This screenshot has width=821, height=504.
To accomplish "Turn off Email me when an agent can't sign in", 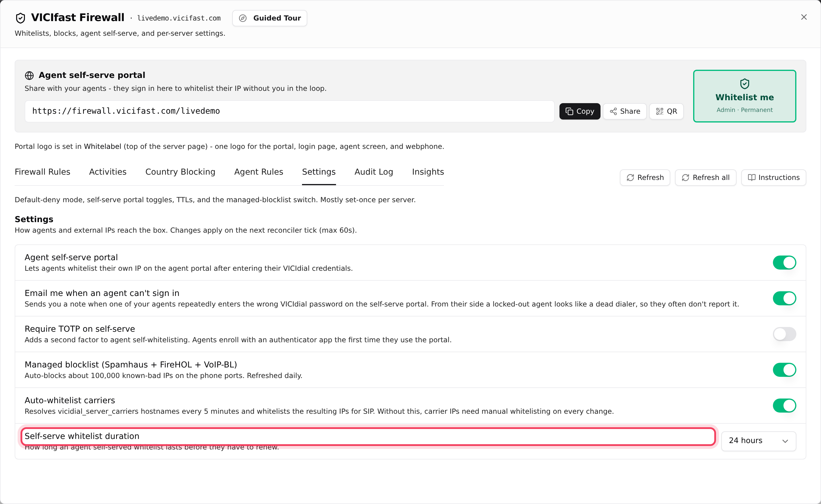I will pyautogui.click(x=784, y=298).
